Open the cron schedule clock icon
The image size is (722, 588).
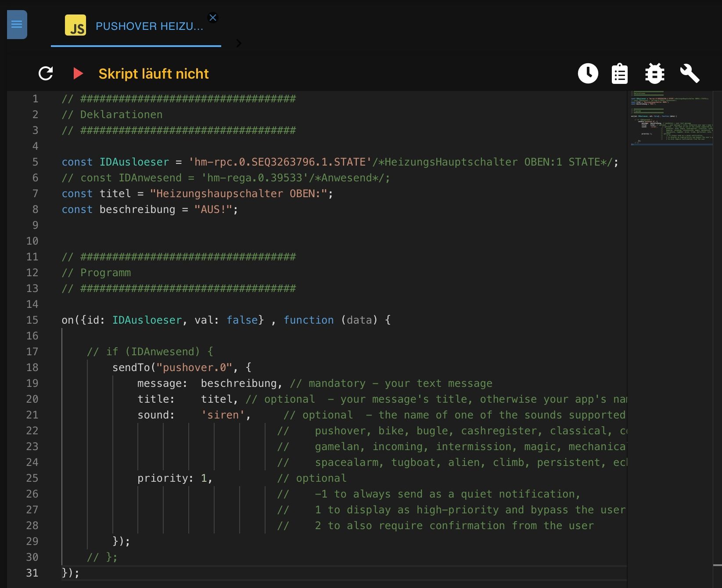tap(588, 73)
